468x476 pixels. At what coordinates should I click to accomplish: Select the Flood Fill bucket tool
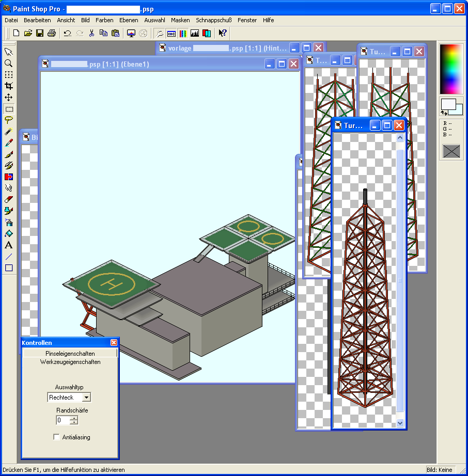coord(9,233)
